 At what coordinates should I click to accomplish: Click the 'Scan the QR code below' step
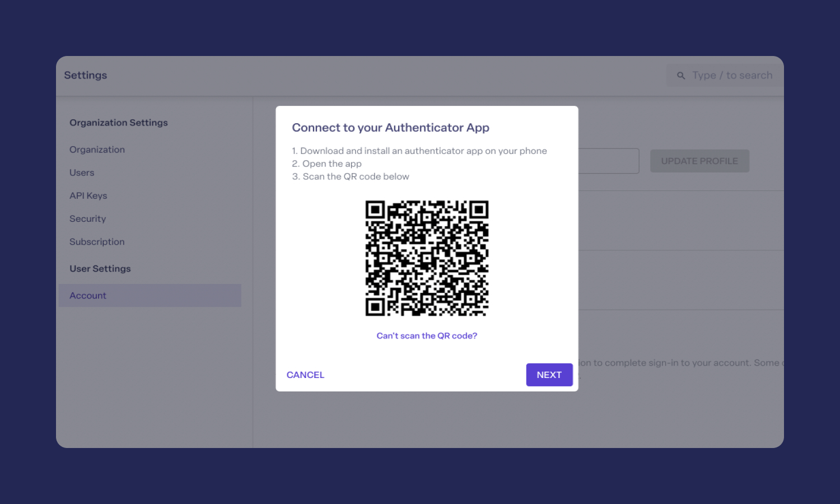coord(351,176)
